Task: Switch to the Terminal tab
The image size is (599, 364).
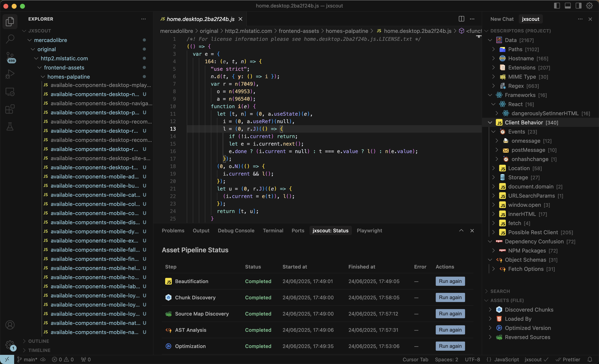Action: [x=273, y=230]
